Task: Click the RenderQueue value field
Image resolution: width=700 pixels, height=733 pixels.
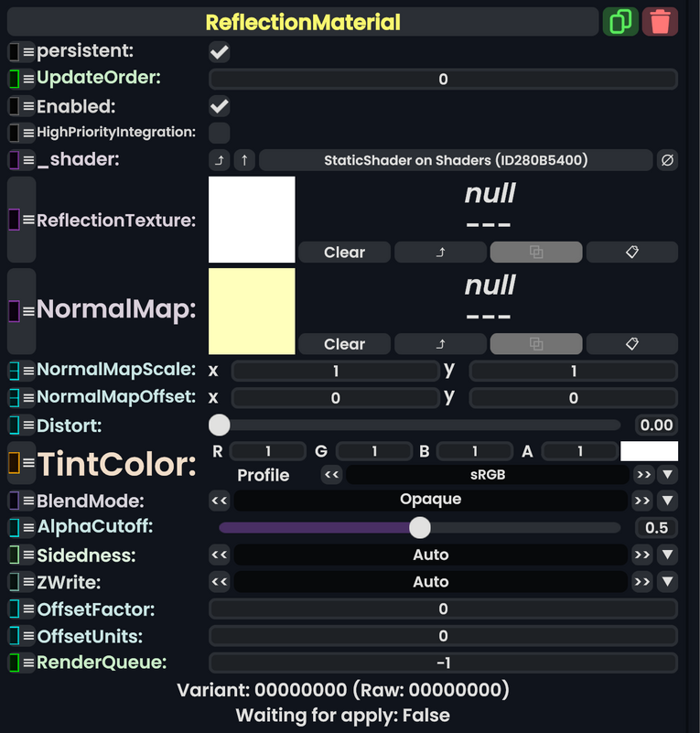Action: (x=443, y=663)
